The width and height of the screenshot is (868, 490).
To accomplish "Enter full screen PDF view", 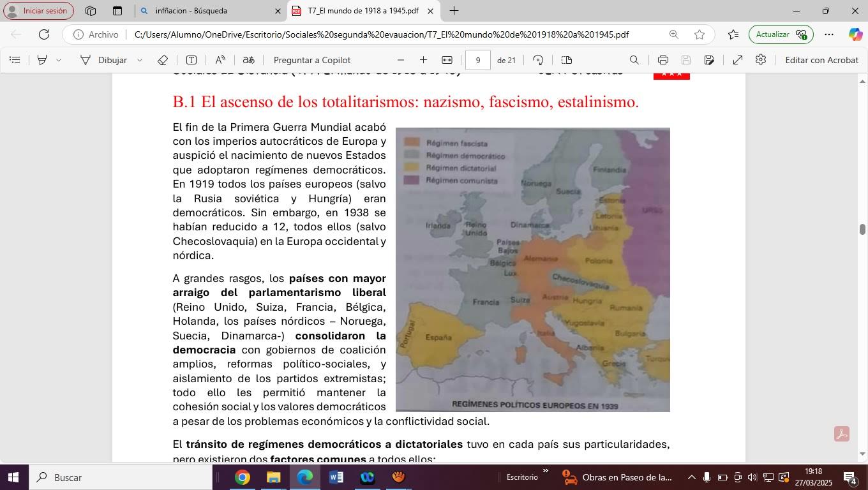I will point(737,60).
